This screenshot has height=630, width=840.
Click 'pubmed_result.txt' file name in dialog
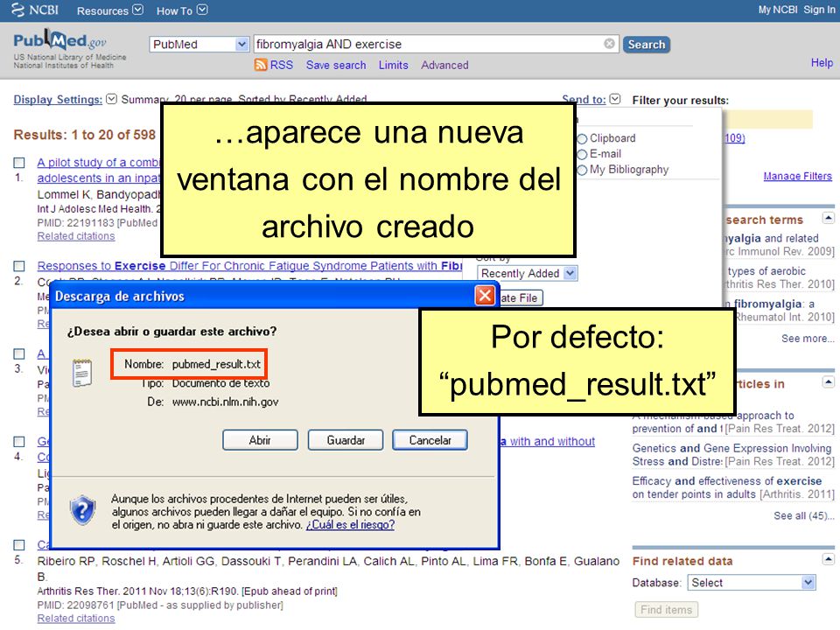click(x=216, y=364)
